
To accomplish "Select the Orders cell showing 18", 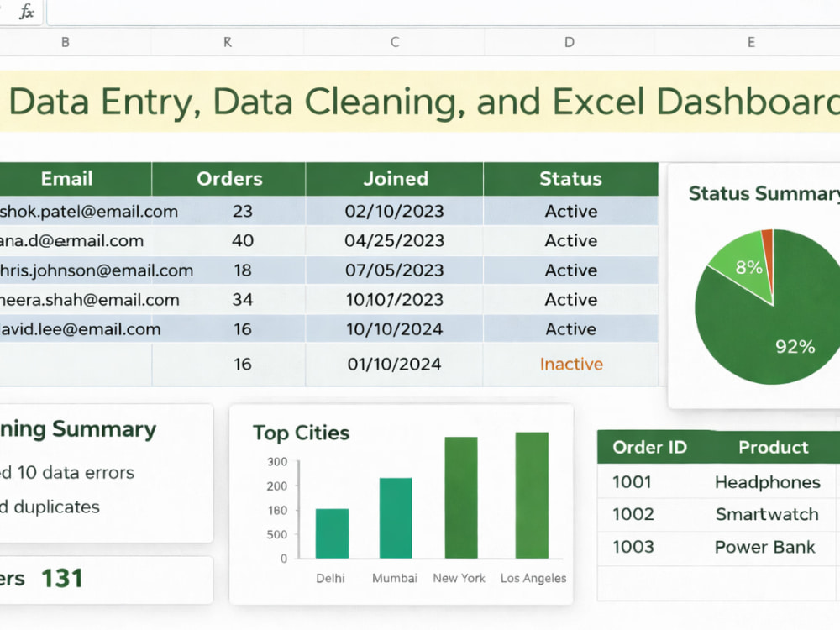I will pyautogui.click(x=242, y=270).
